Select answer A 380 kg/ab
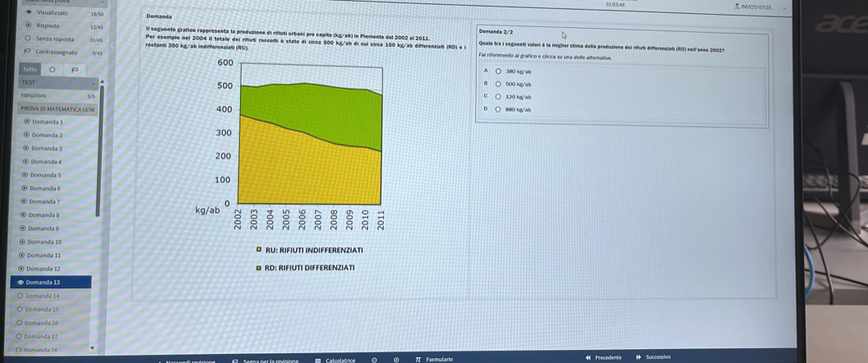 [498, 71]
